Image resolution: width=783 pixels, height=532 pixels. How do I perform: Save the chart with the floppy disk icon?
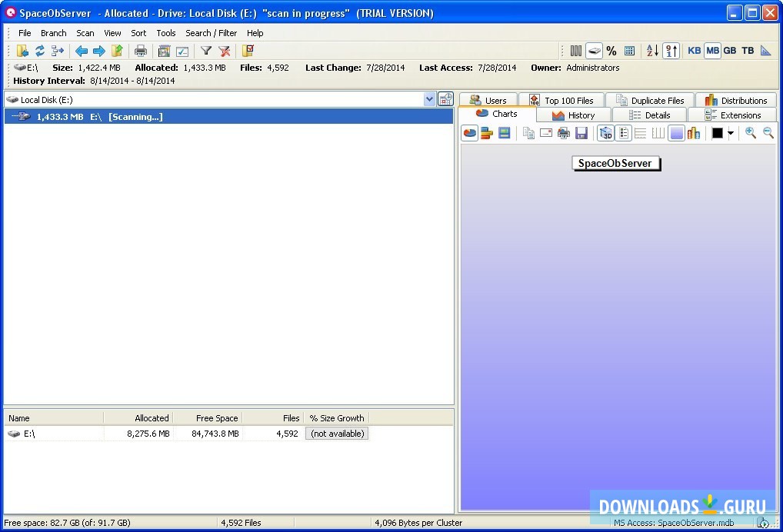tap(581, 133)
